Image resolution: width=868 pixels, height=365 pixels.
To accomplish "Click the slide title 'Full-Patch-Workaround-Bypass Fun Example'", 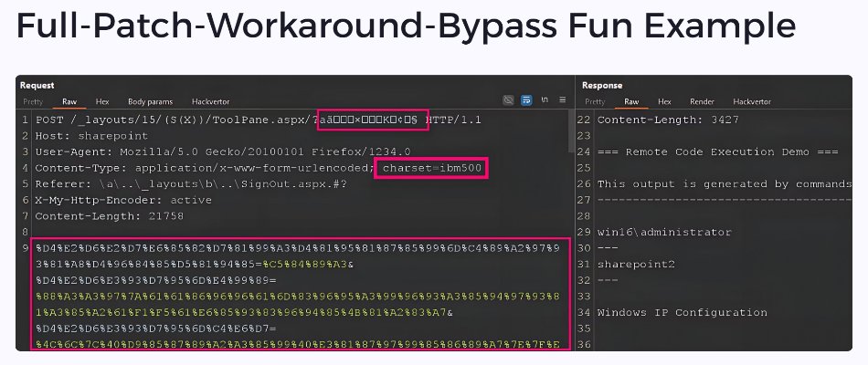I will click(x=406, y=25).
